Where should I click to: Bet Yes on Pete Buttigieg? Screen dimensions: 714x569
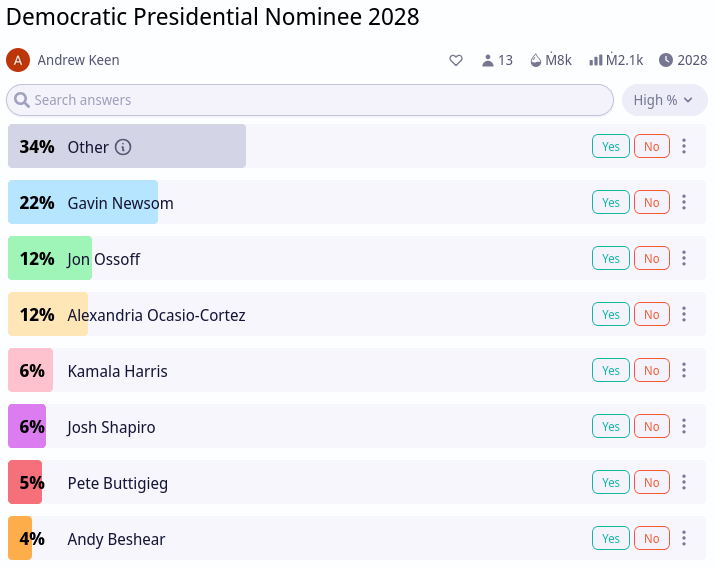(x=611, y=482)
